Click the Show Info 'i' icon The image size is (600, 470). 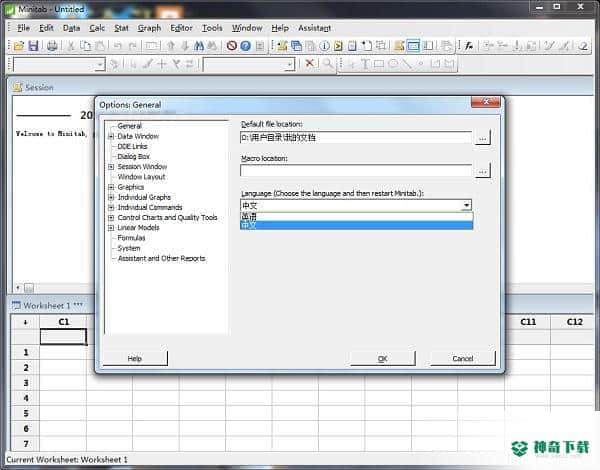324,46
